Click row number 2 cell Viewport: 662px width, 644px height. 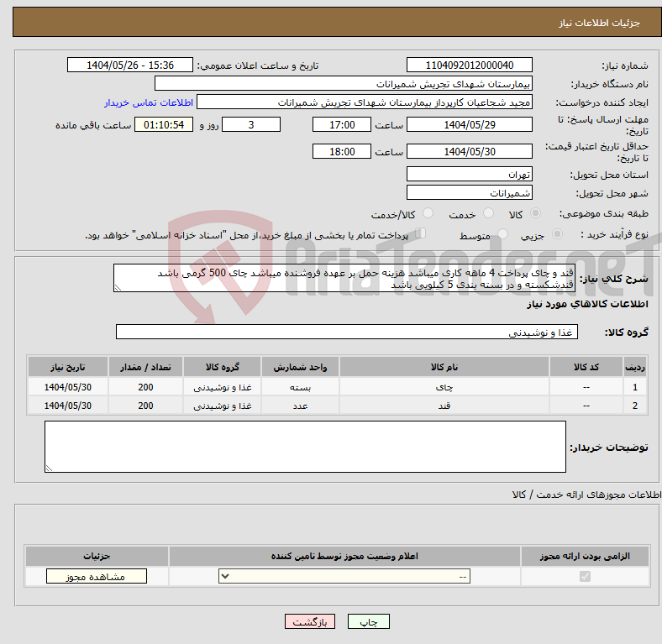[635, 406]
